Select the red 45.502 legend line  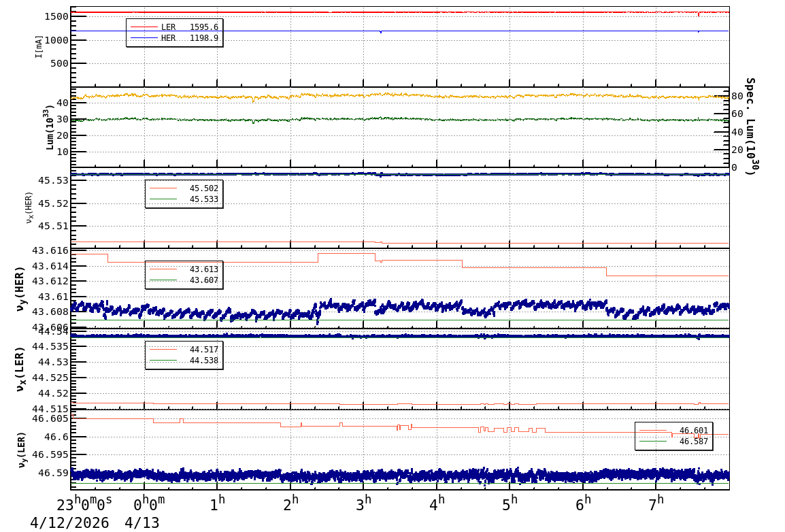click(163, 188)
